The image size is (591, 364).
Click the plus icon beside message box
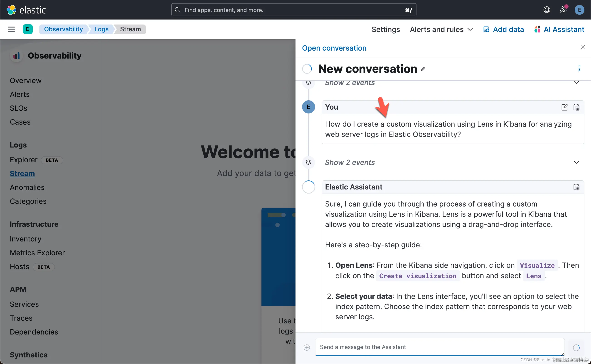pyautogui.click(x=307, y=347)
